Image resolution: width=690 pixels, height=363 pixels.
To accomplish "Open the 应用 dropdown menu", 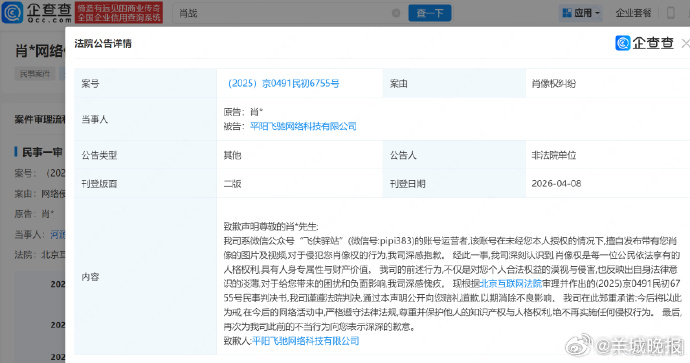I will [581, 13].
